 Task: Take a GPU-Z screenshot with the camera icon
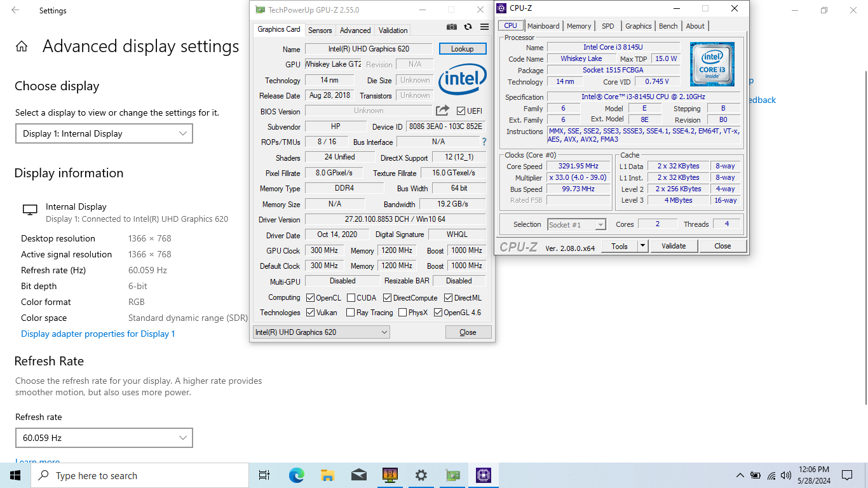(x=452, y=27)
